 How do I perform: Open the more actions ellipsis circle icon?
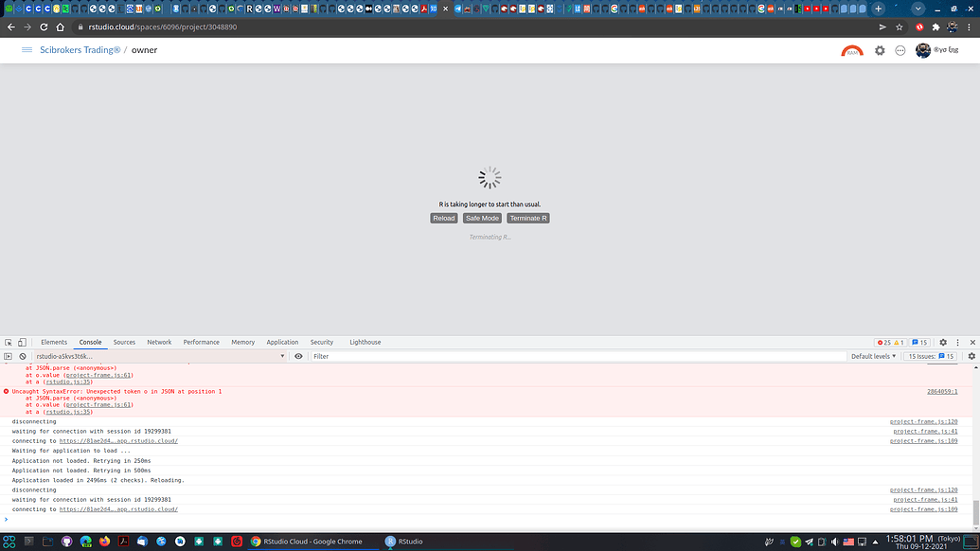pyautogui.click(x=900, y=50)
